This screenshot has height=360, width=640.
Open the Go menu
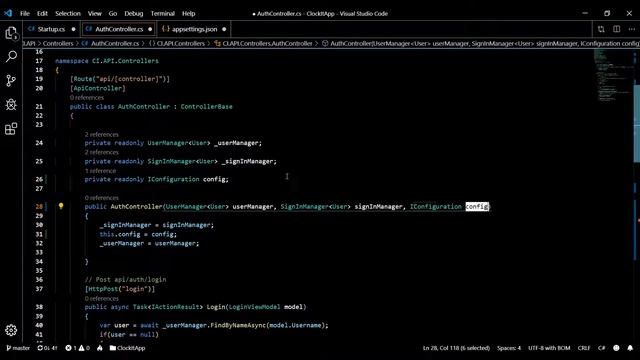click(113, 13)
